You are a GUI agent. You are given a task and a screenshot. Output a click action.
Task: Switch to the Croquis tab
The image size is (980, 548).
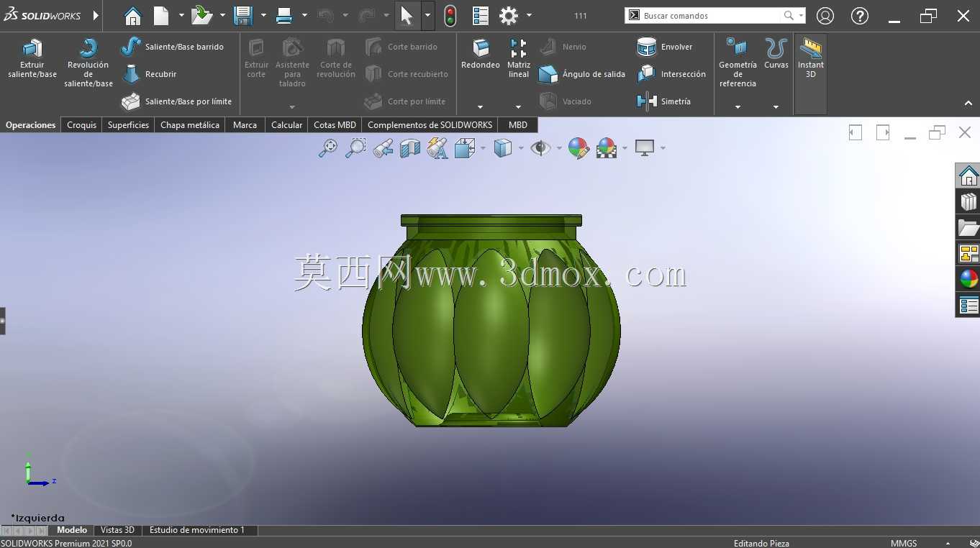[x=81, y=125]
